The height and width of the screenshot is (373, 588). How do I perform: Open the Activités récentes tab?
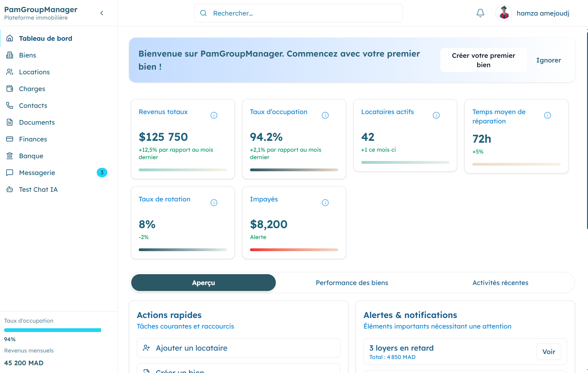coord(500,283)
